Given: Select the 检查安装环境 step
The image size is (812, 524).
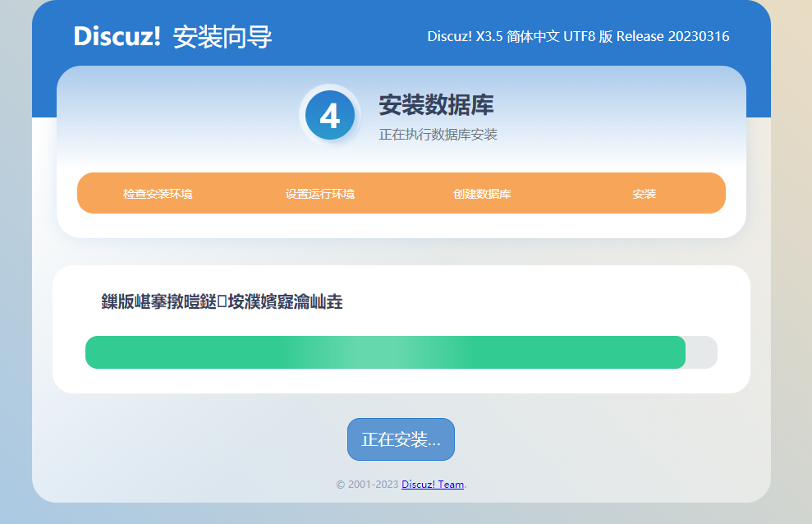Looking at the screenshot, I should tap(158, 194).
